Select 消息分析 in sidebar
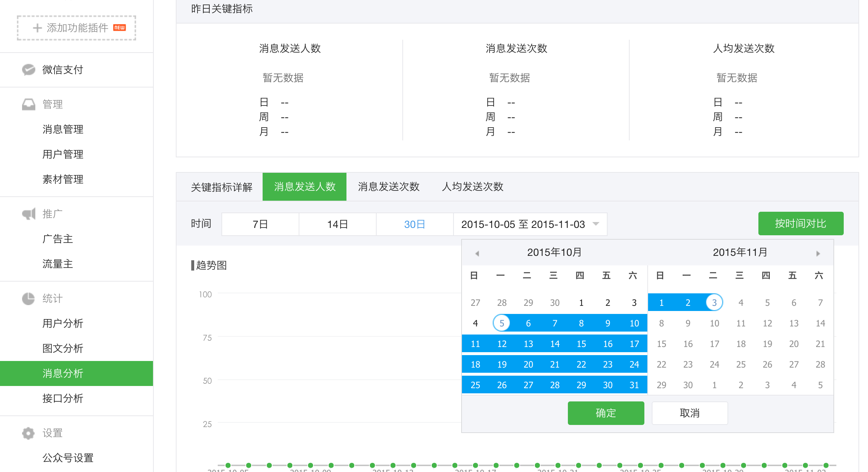Viewport: 868px width, 472px height. point(77,373)
